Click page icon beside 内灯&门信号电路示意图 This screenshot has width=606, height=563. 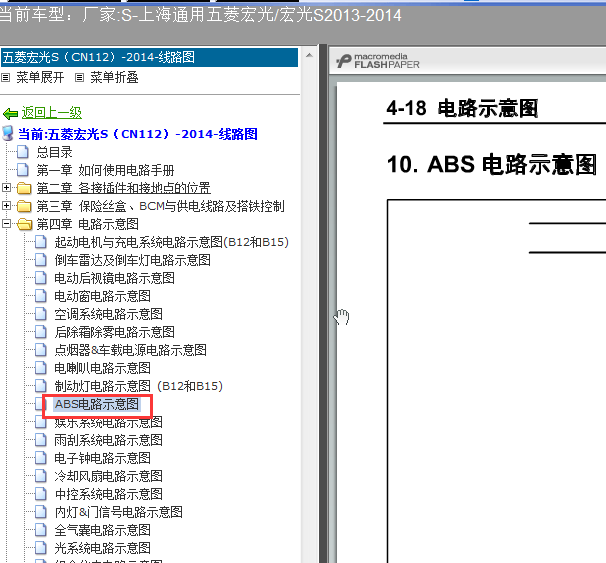click(41, 512)
